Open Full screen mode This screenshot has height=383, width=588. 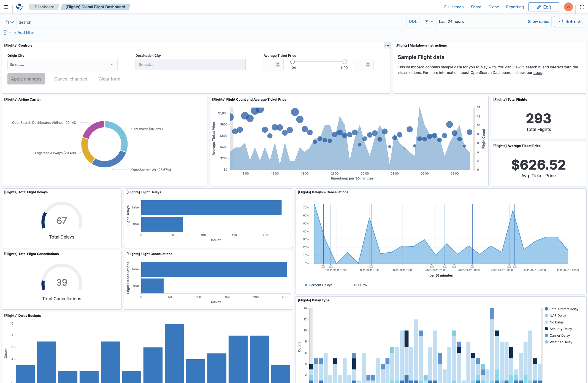coord(454,7)
